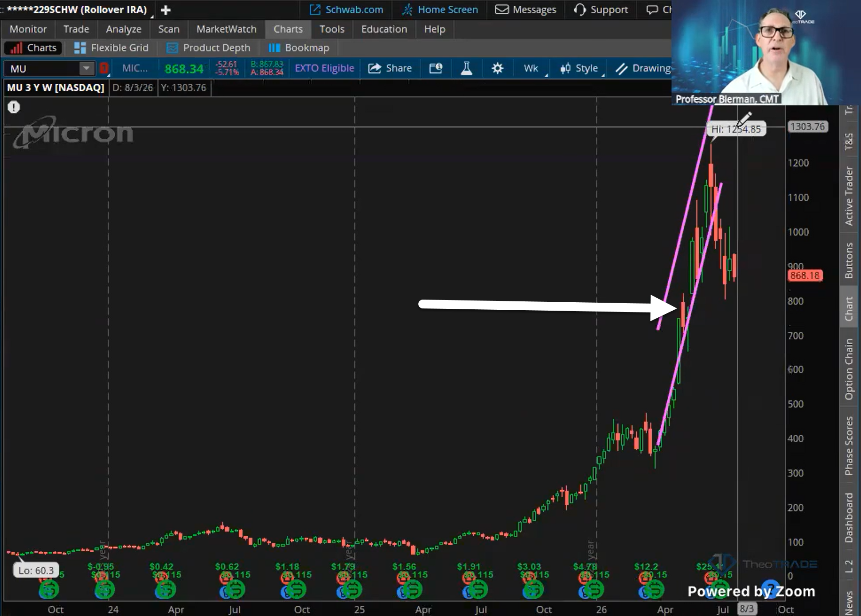Viewport: 861px width, 616px height.
Task: Open the Drawing tools menu
Action: pyautogui.click(x=643, y=68)
